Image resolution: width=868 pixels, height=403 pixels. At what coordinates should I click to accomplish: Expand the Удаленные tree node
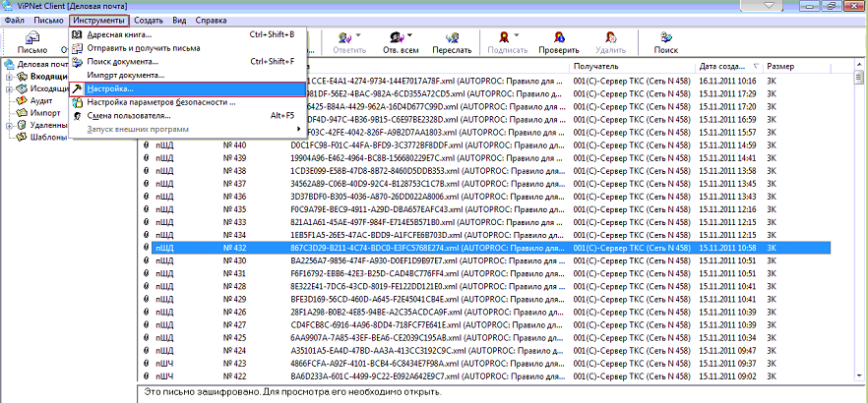click(x=10, y=126)
